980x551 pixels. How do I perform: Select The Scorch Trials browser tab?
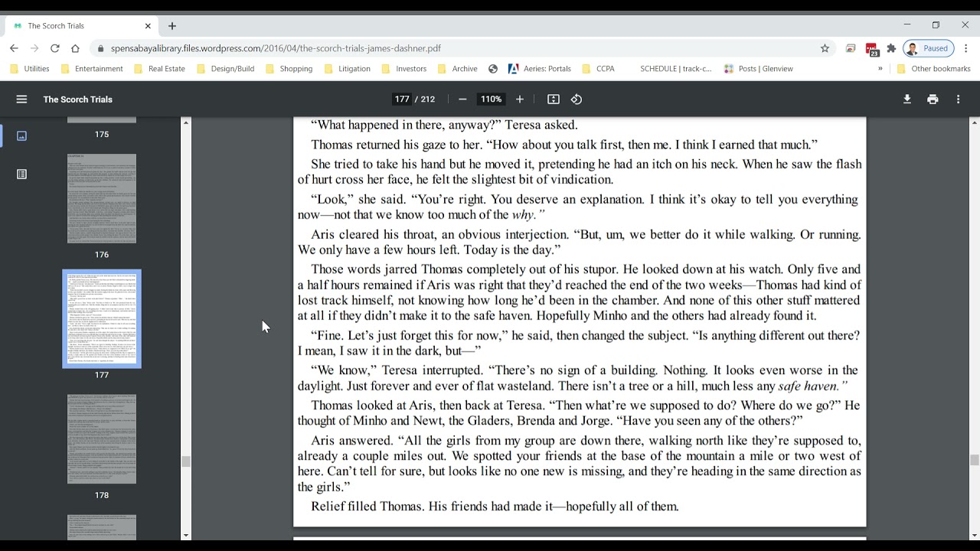click(x=82, y=26)
